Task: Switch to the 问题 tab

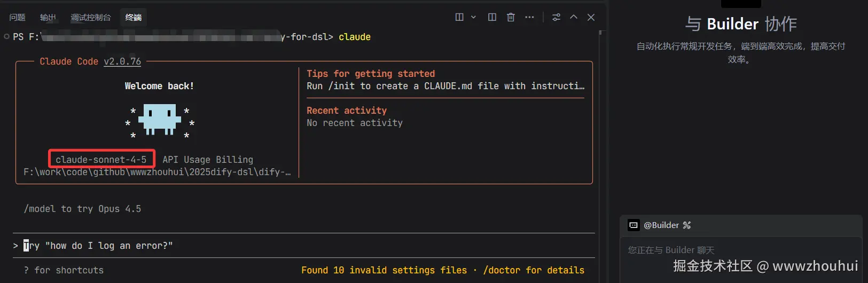Action: pyautogui.click(x=17, y=18)
